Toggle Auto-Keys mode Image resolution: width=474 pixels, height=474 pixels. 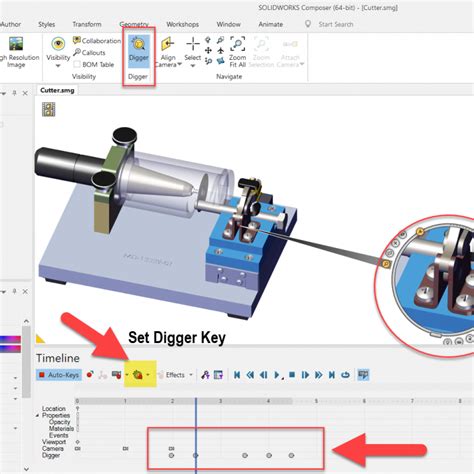pos(59,375)
